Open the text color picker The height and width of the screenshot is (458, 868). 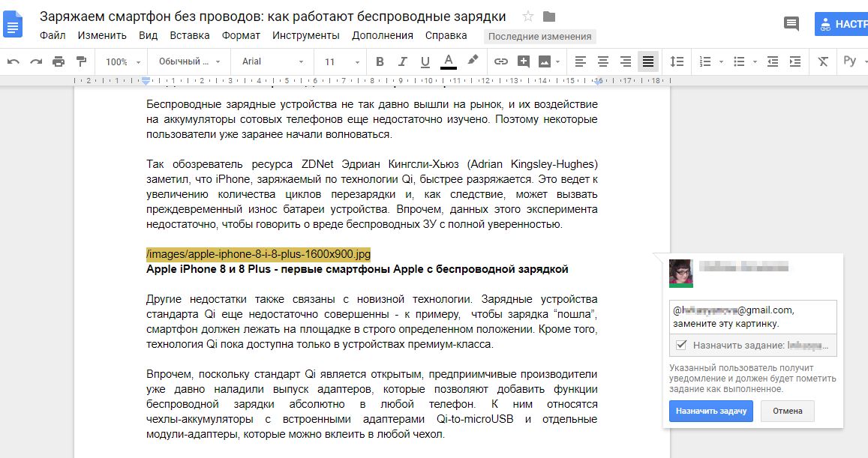449,61
